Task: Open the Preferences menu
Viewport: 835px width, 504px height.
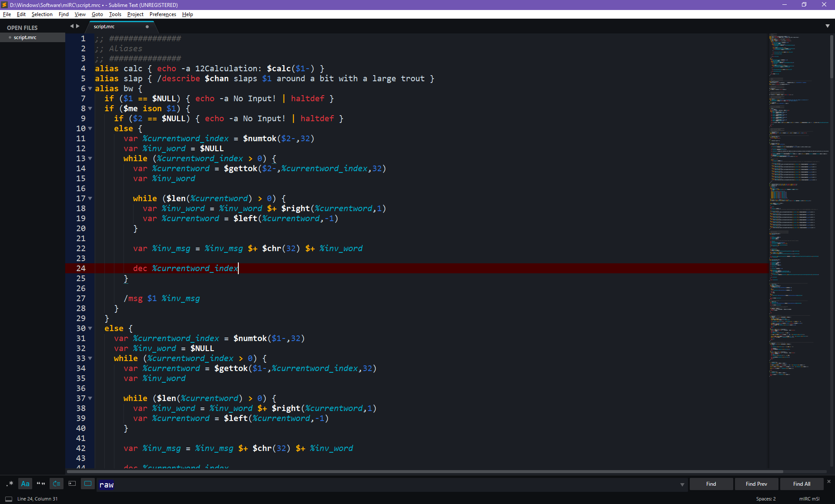Action: click(163, 14)
